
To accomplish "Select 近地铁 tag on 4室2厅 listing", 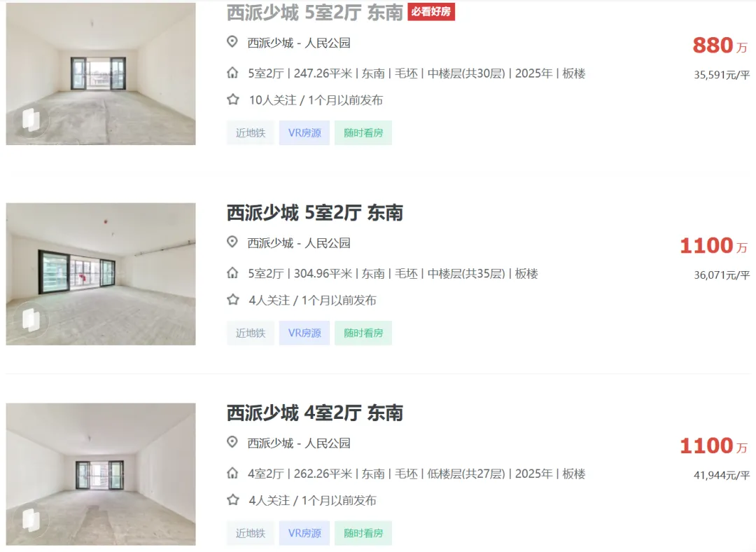I will click(250, 533).
